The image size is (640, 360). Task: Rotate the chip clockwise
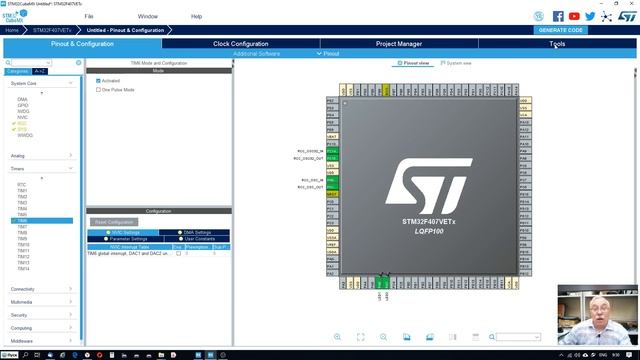pyautogui.click(x=407, y=337)
